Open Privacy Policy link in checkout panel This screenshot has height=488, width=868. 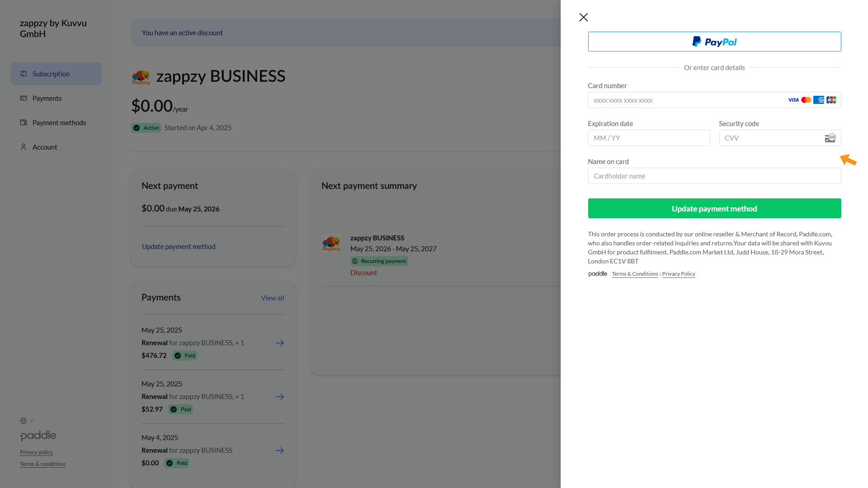pyautogui.click(x=678, y=274)
